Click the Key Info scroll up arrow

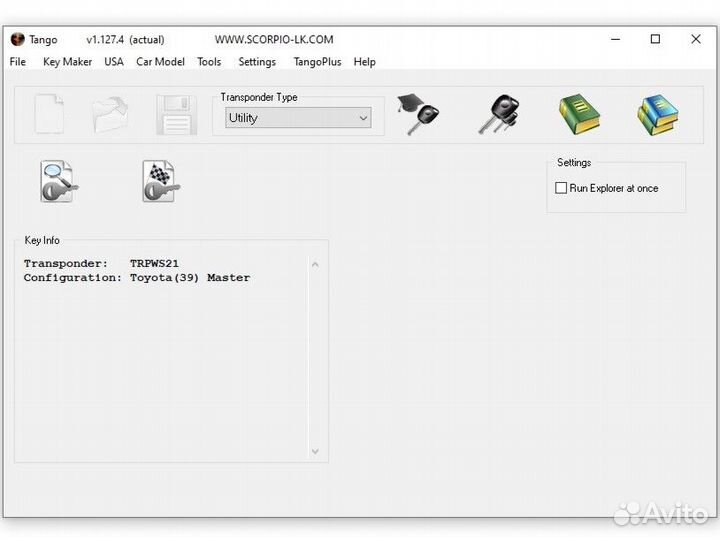click(x=315, y=265)
